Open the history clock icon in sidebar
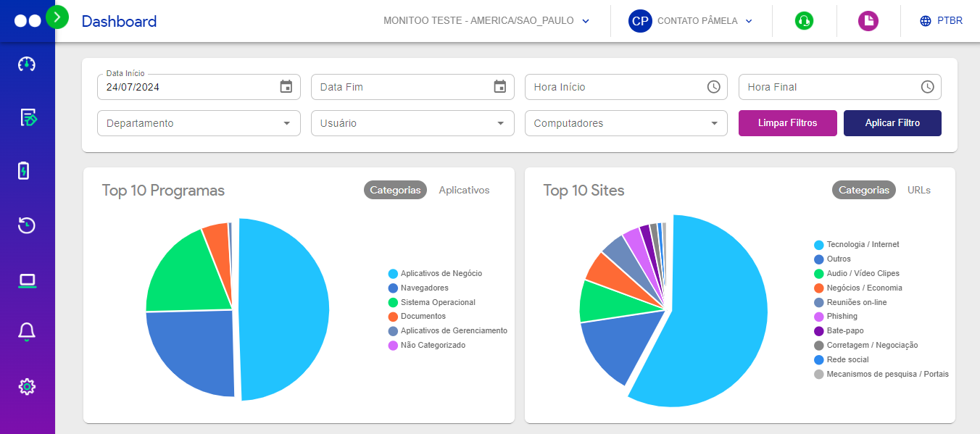 point(27,225)
